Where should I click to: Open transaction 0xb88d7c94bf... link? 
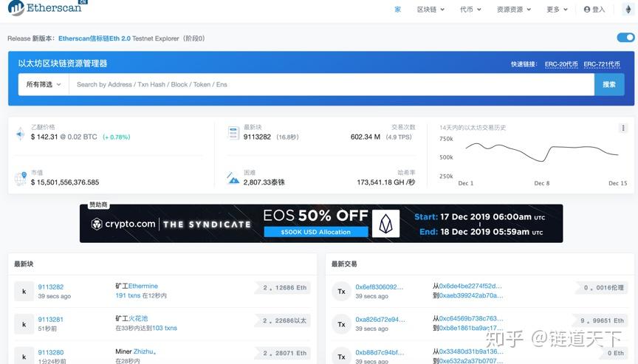coord(380,352)
